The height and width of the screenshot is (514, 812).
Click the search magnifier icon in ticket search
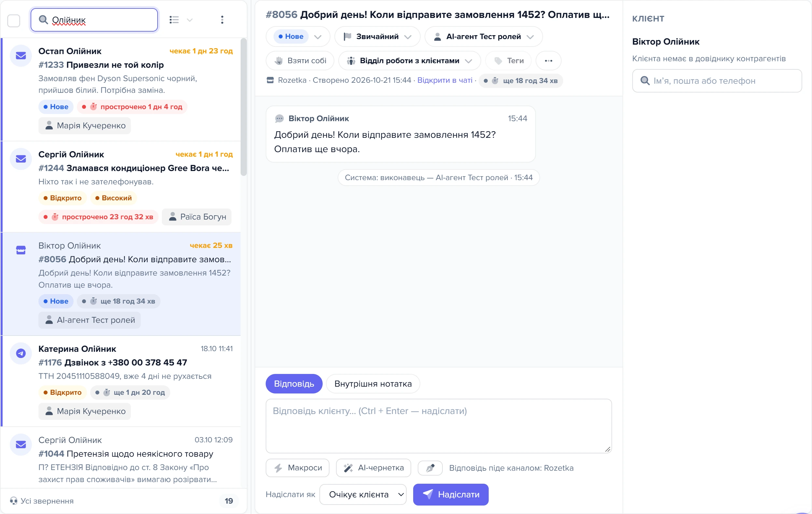pos(43,20)
